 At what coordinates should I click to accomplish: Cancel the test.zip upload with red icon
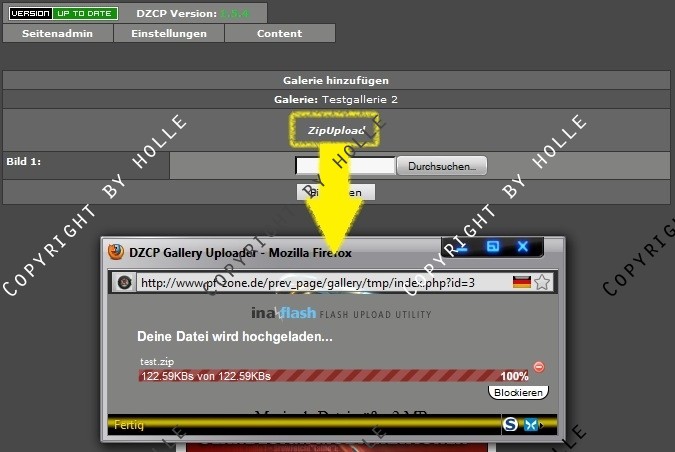pos(539,367)
